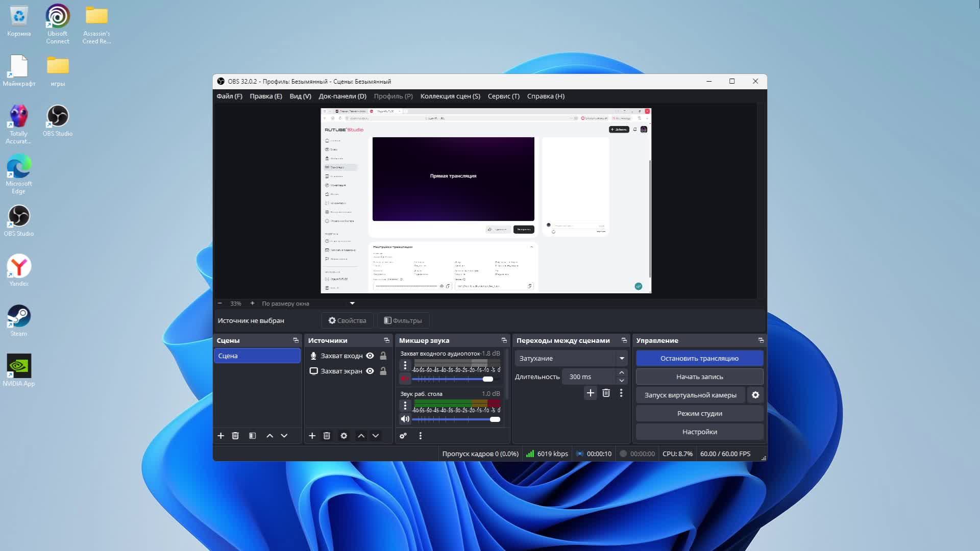980x551 pixels.
Task: Open advanced audio properties gears icon
Action: click(403, 436)
